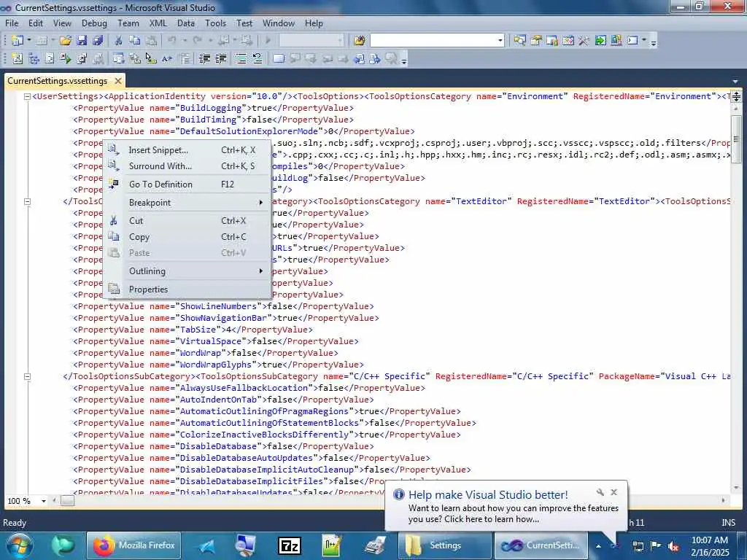Image resolution: width=747 pixels, height=560 pixels.
Task: Select the CurrentSettings.vssettings document tab
Action: click(x=57, y=81)
